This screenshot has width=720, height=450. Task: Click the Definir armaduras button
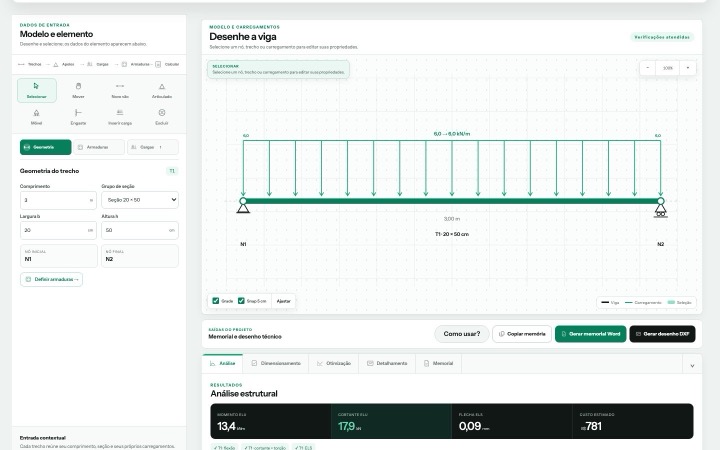tap(51, 279)
